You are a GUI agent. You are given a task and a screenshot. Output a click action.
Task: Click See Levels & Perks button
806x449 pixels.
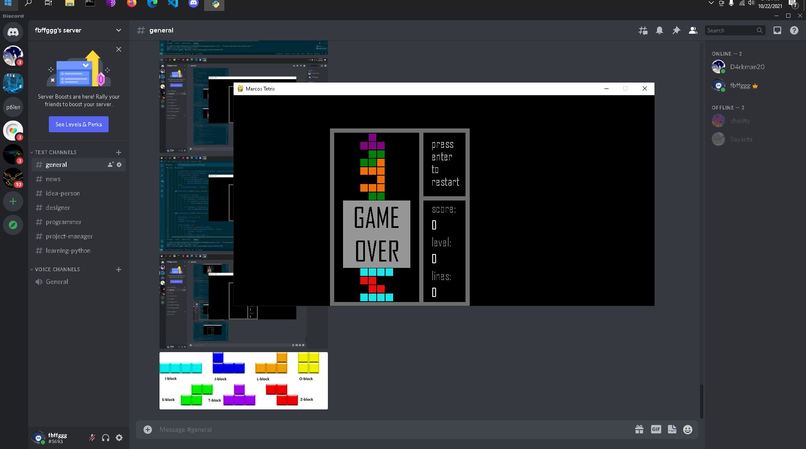click(x=79, y=124)
